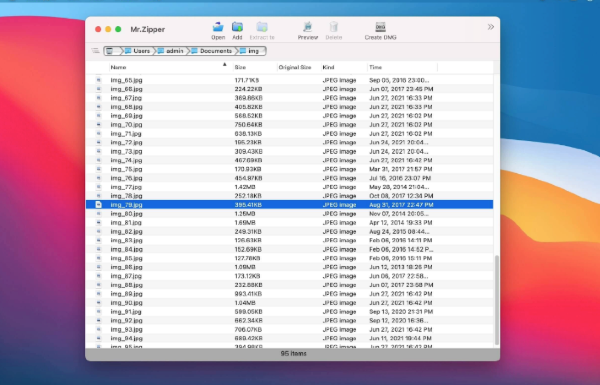This screenshot has height=385, width=600.
Task: Select file img_83.jpg
Action: click(289, 240)
